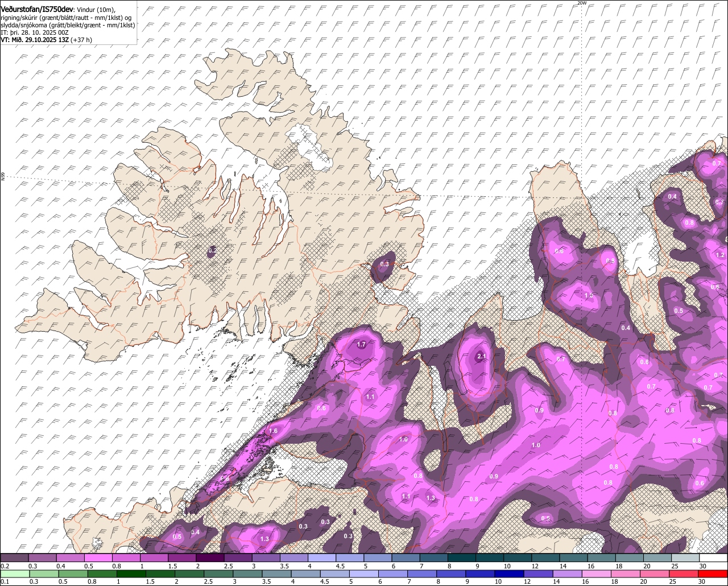Select the 4 lavender swatch in top legend row
728x586 pixels.
click(322, 558)
